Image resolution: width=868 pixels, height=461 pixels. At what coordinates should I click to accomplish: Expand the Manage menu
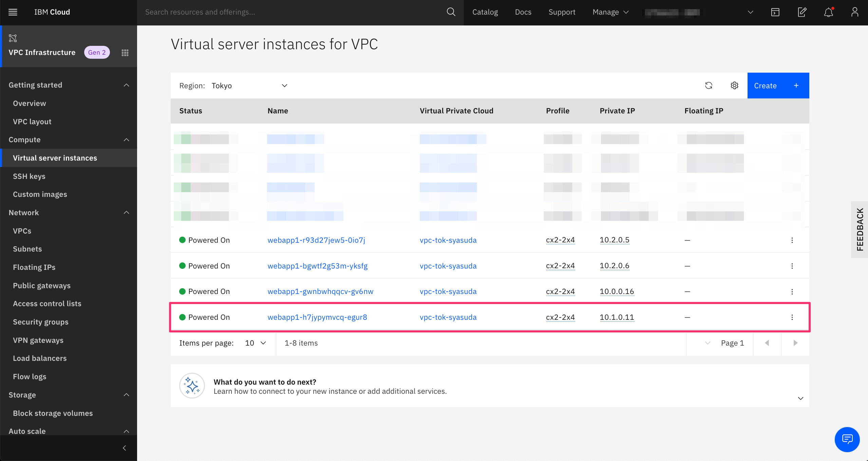click(610, 12)
